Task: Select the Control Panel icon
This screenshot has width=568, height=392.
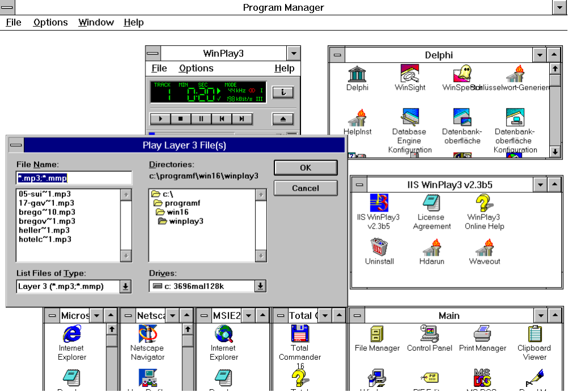Action: point(429,334)
